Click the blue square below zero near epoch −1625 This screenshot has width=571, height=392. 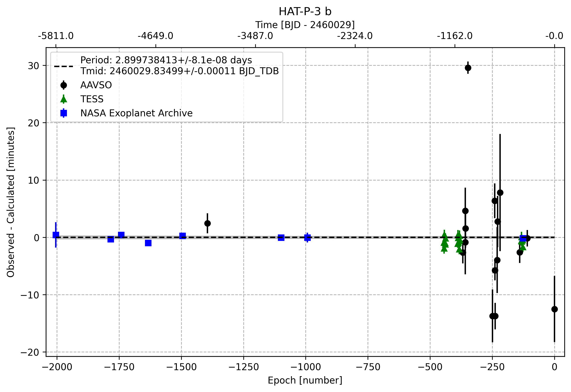[148, 243]
